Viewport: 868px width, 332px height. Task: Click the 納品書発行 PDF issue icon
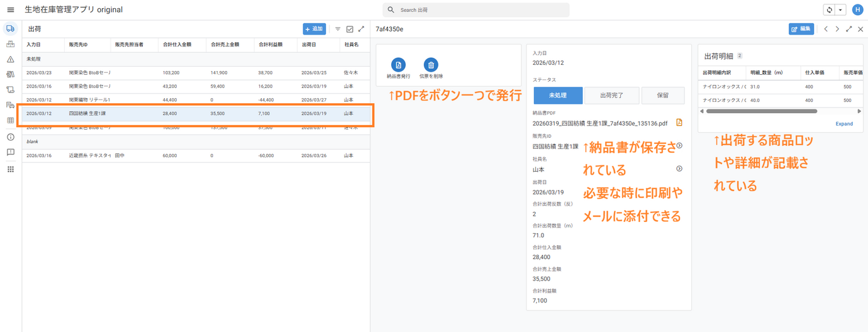point(398,65)
